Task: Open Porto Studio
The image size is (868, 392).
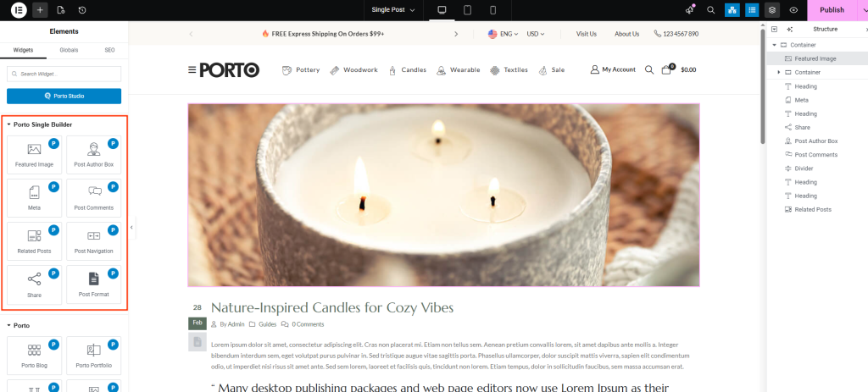Action: (64, 97)
